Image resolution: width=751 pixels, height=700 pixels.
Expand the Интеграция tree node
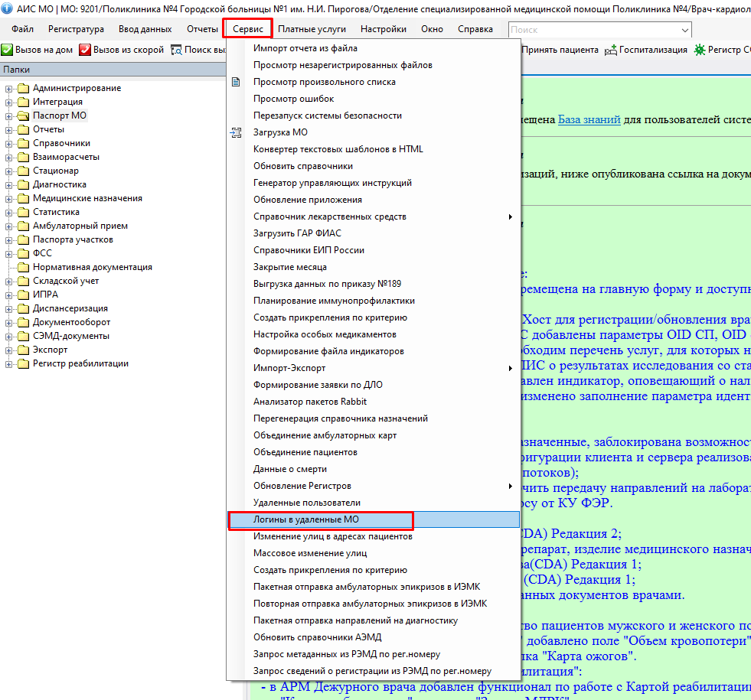click(8, 103)
